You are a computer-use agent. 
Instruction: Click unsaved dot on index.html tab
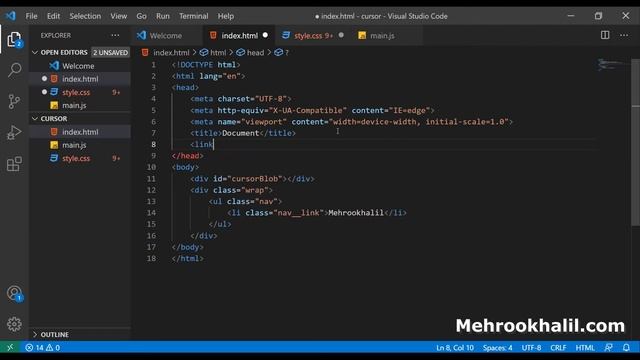[265, 36]
